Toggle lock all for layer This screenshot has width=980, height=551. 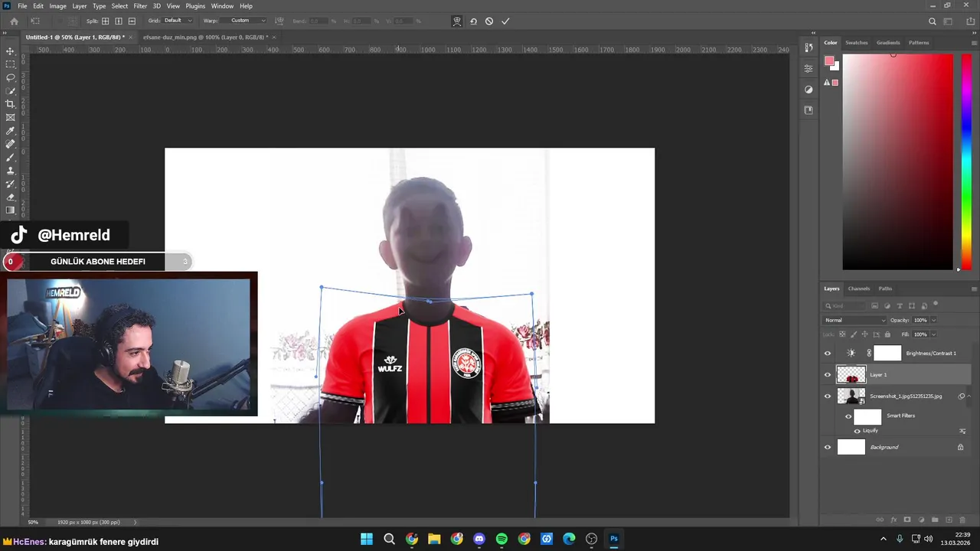click(887, 334)
